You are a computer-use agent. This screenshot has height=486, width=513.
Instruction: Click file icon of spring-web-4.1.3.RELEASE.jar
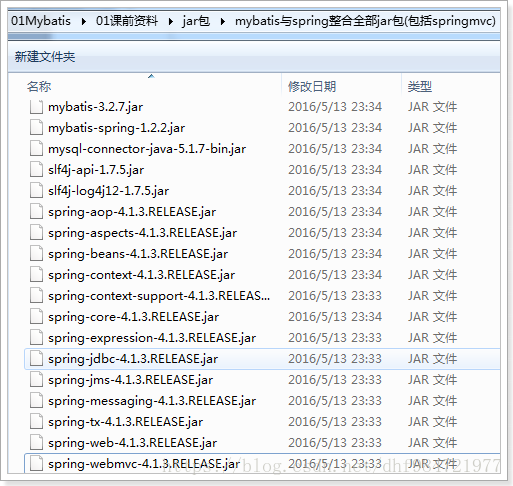pos(36,443)
